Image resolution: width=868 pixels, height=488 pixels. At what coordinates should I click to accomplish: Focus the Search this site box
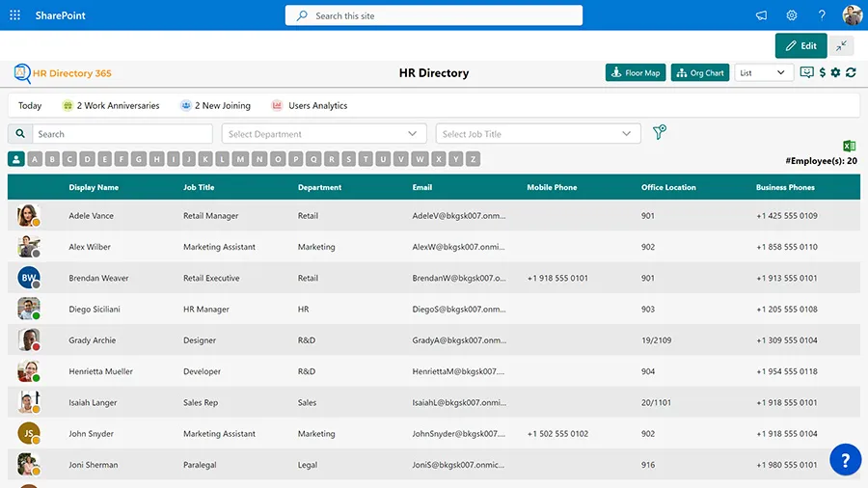coord(434,15)
